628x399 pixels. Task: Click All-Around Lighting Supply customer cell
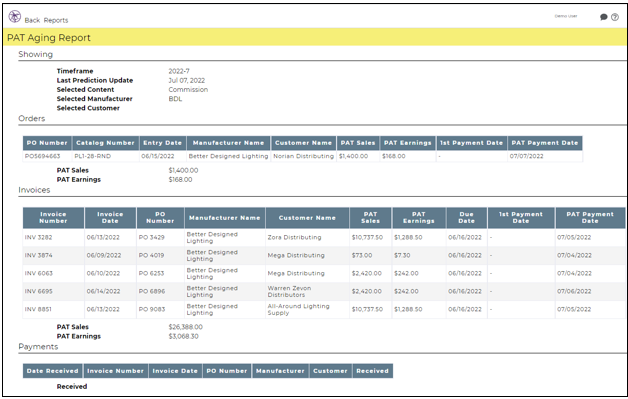click(x=307, y=309)
